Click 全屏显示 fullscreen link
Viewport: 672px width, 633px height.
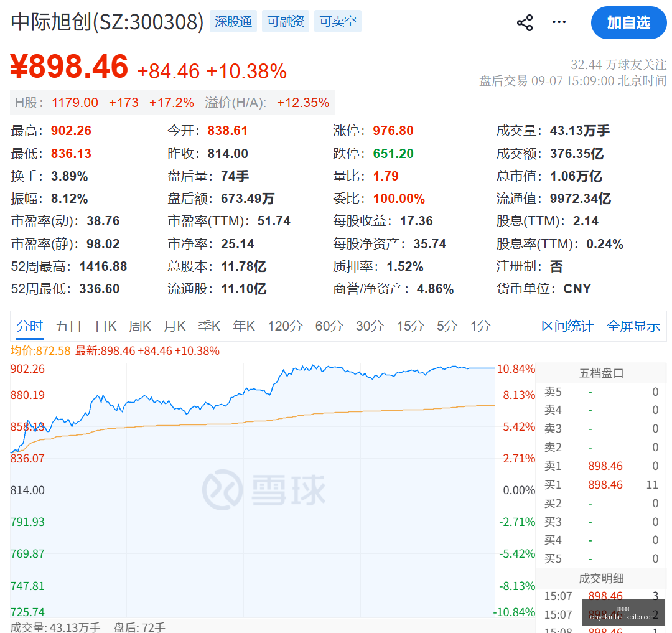coord(633,326)
